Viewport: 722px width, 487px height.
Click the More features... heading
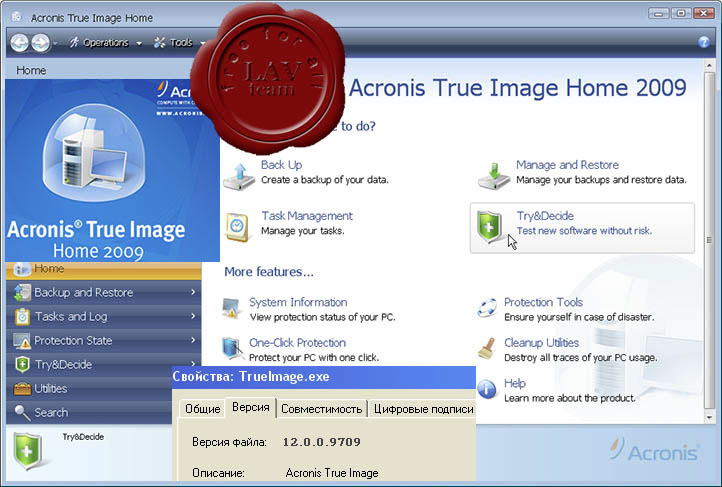[x=269, y=272]
